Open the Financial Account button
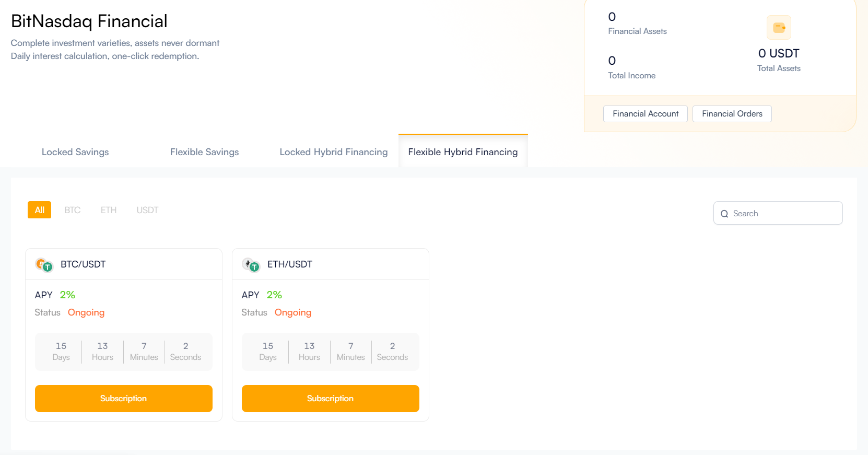This screenshot has height=455, width=868. tap(645, 114)
